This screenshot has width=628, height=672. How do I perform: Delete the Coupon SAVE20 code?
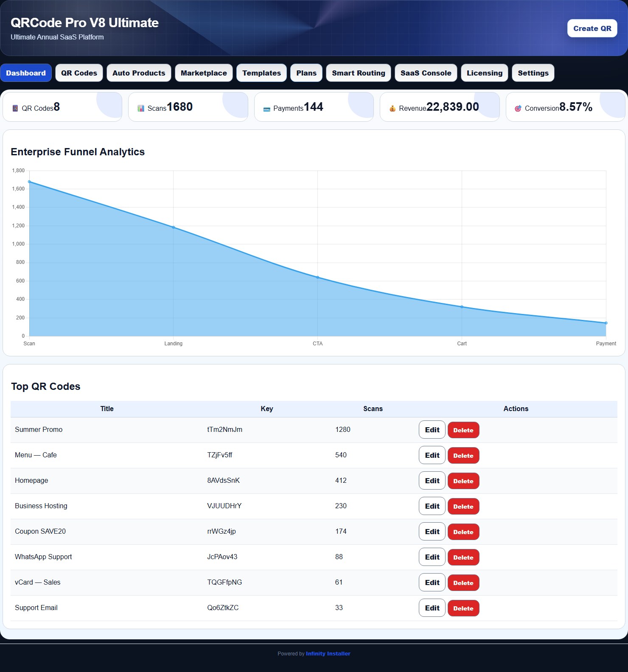(x=463, y=532)
